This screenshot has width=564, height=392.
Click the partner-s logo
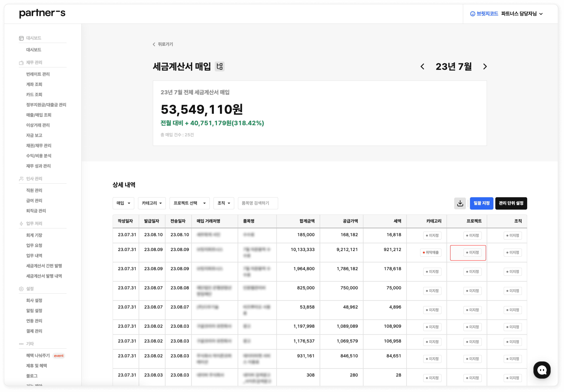pos(42,13)
